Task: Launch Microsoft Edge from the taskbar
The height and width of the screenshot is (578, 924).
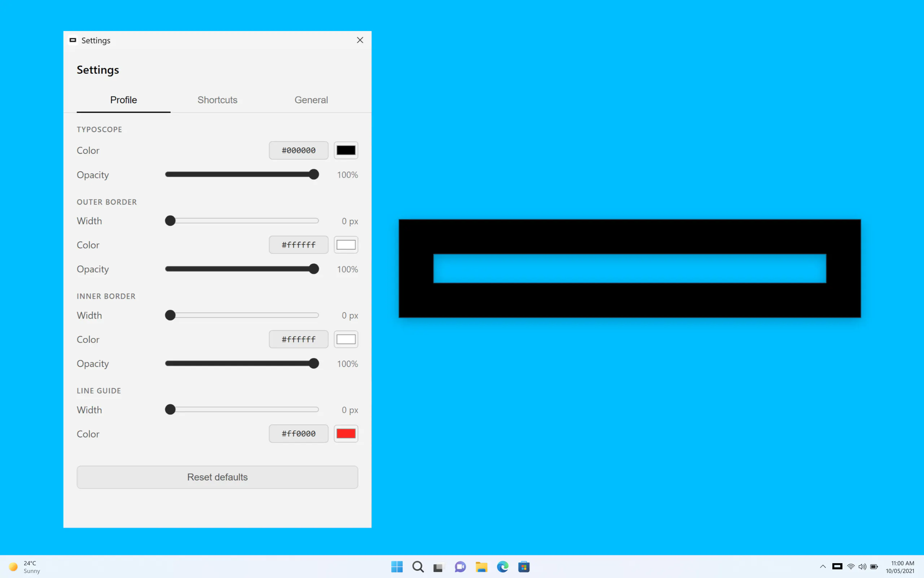Action: (502, 566)
